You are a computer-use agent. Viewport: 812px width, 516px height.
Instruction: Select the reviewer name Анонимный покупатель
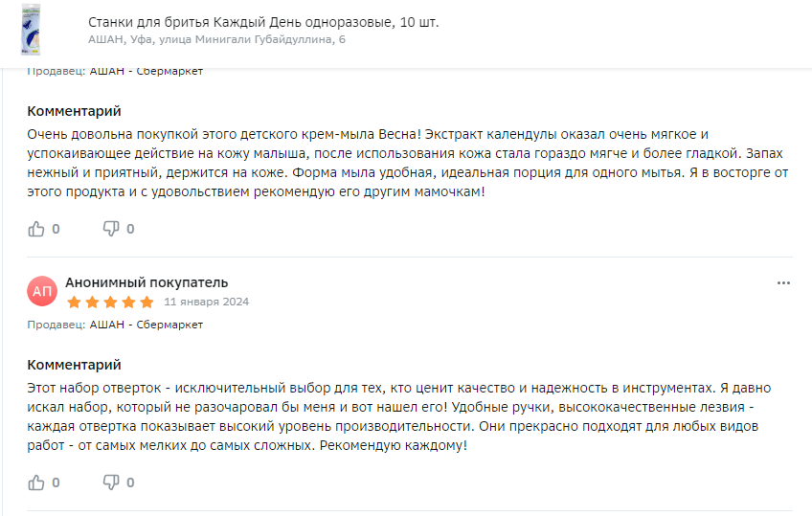click(x=147, y=282)
